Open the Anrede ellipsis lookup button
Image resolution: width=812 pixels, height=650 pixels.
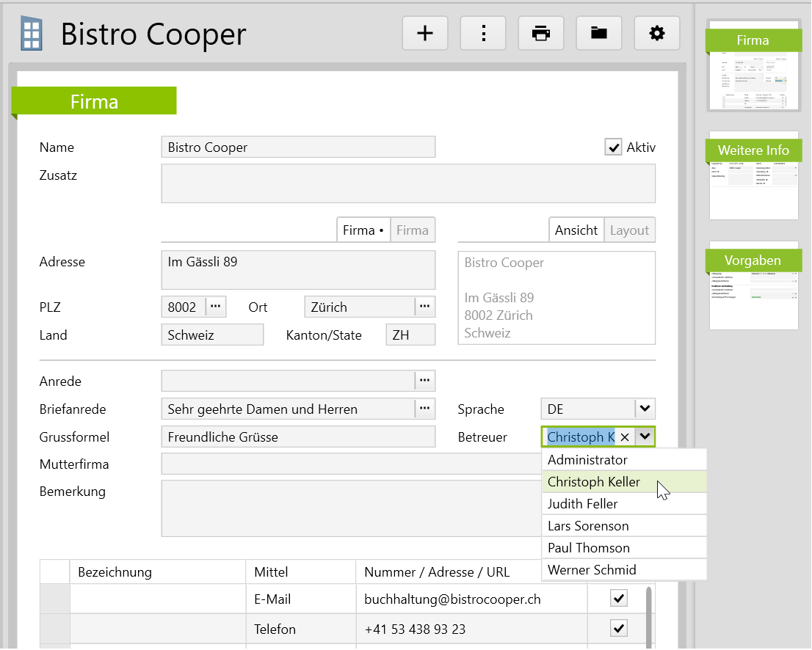pos(425,381)
